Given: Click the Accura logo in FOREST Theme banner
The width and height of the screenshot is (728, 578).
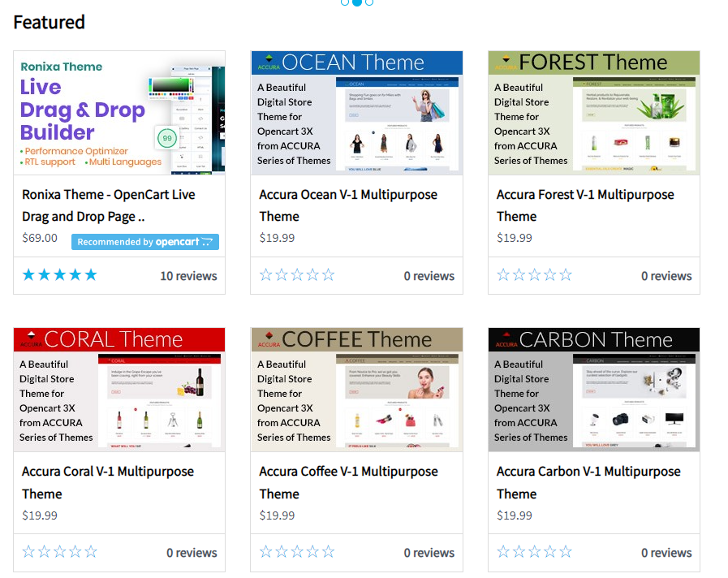Looking at the screenshot, I should click(x=506, y=63).
